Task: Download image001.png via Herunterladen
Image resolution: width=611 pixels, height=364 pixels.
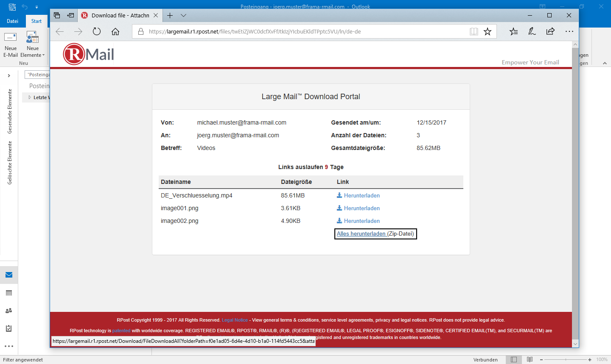Action: pos(358,208)
